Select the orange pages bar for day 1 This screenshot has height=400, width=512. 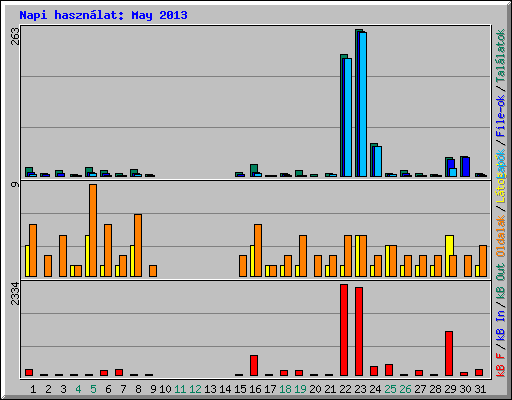(33, 250)
